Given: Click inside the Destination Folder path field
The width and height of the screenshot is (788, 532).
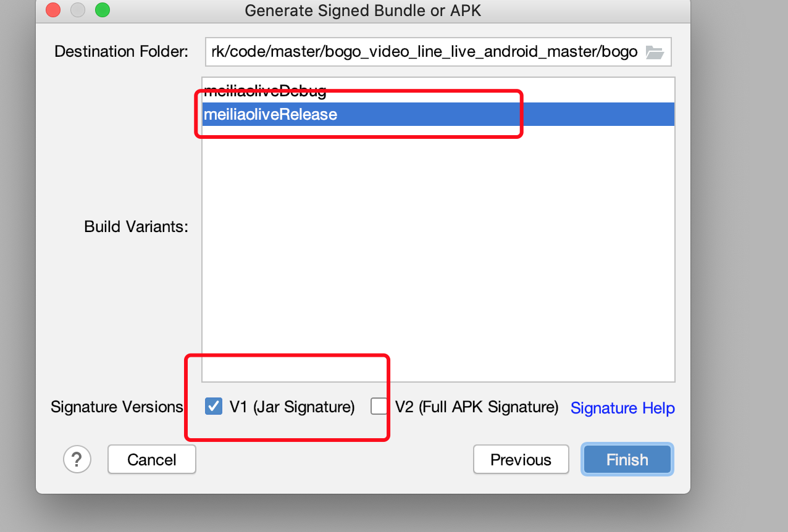Looking at the screenshot, I should [424, 52].
